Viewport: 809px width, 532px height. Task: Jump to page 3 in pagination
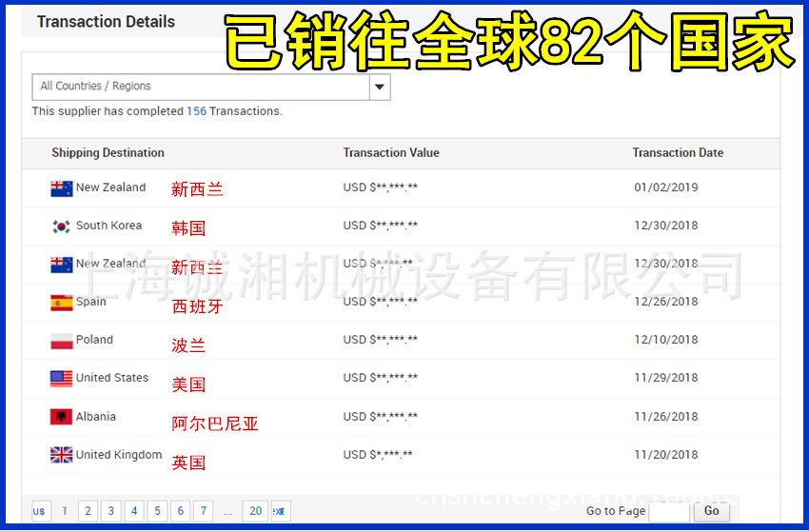pyautogui.click(x=110, y=511)
